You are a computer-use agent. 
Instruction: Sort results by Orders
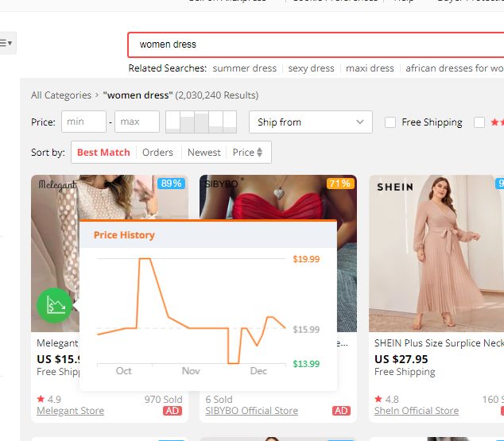point(157,152)
